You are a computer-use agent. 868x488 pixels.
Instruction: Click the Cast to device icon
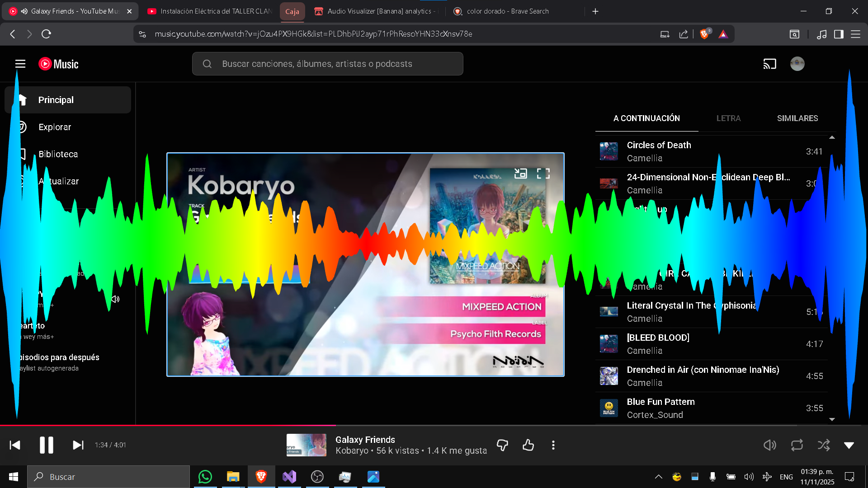(x=769, y=64)
